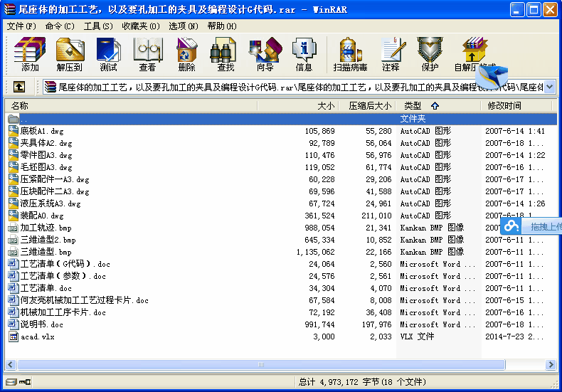Select the 说明书.doc file

(41, 324)
